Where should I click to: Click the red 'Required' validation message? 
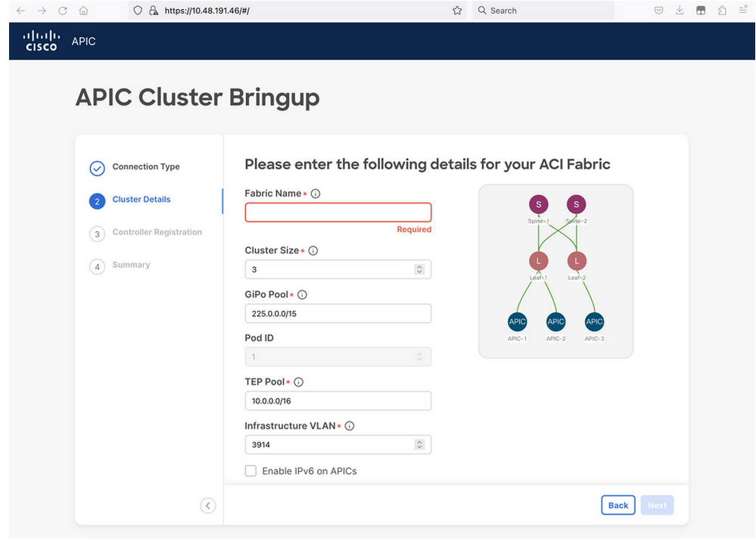pos(414,229)
